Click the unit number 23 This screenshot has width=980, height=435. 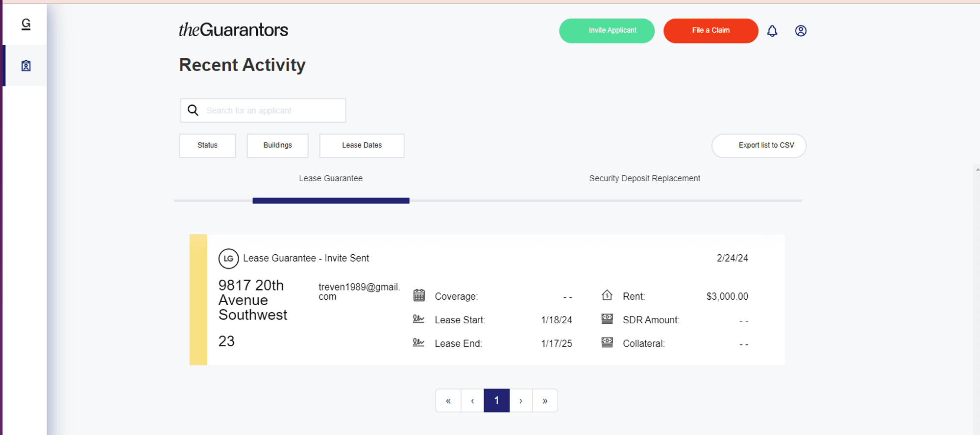pos(226,341)
